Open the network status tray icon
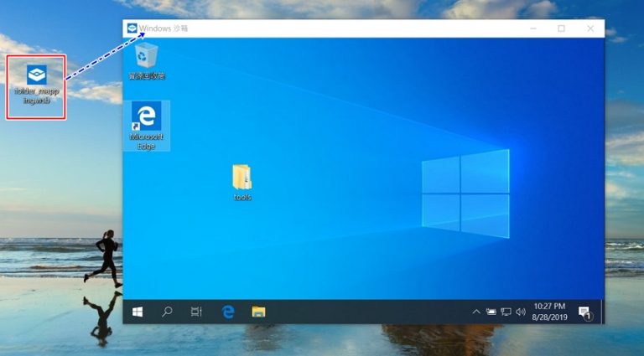Image resolution: width=644 pixels, height=356 pixels. [506, 312]
